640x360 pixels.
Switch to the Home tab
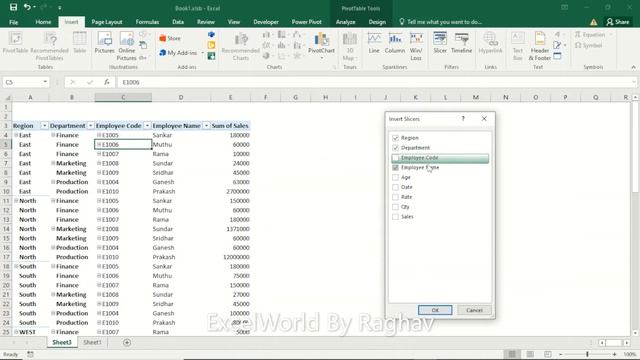(43, 22)
